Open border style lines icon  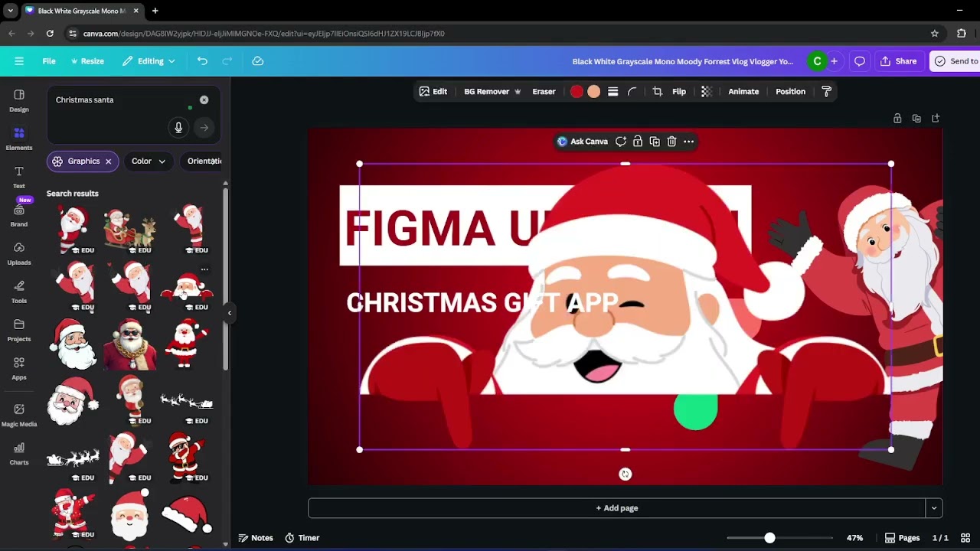click(x=612, y=92)
